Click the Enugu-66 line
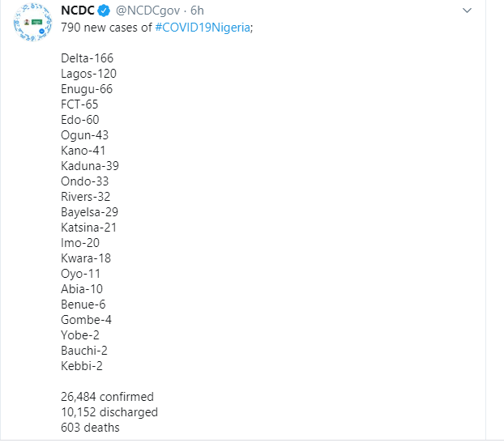The height and width of the screenshot is (443, 504). (x=87, y=89)
